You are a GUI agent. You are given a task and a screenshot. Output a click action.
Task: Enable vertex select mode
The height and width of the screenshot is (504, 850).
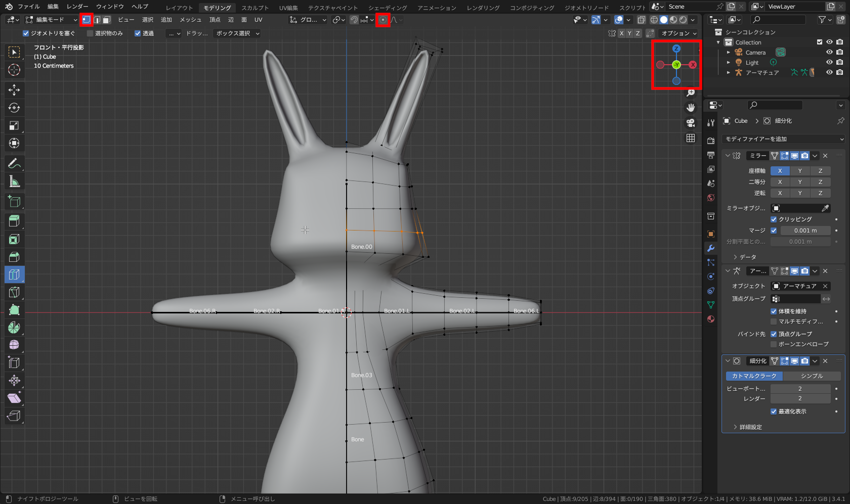click(87, 20)
